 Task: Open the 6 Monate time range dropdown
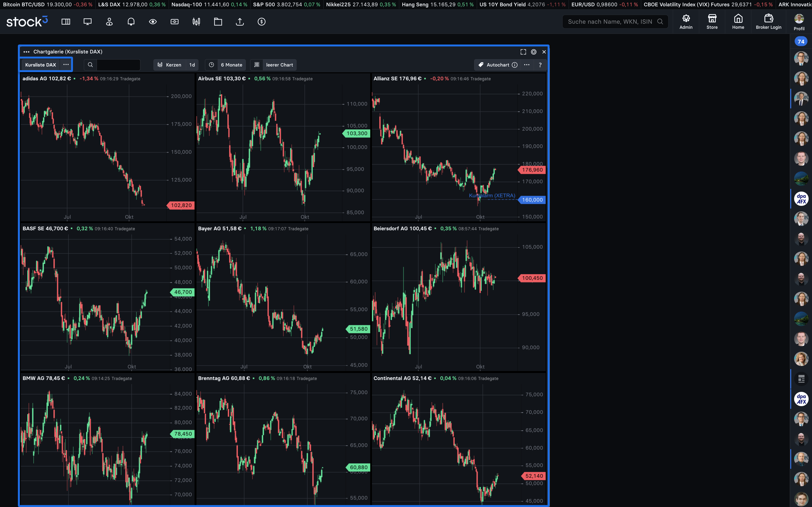point(232,65)
